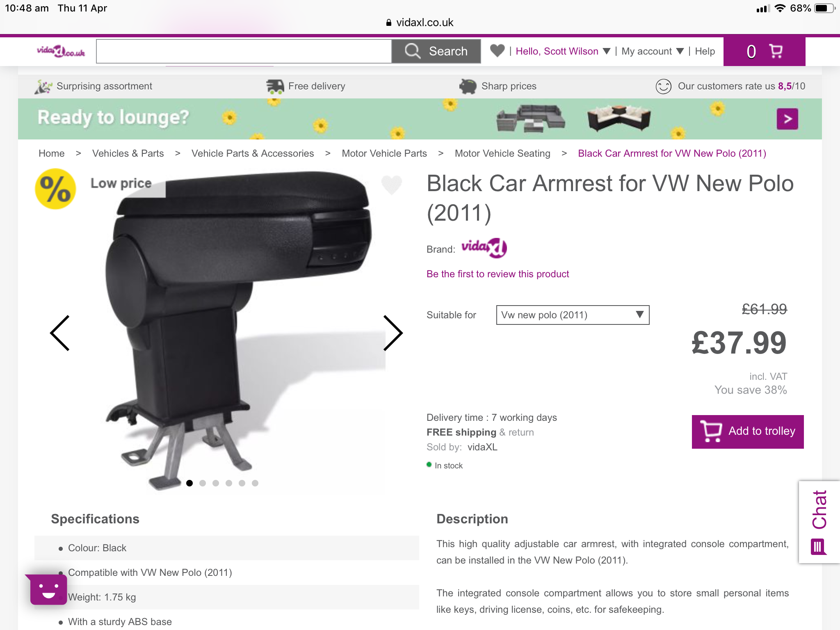This screenshot has width=840, height=630.
Task: Click the Add to trolley button
Action: click(748, 431)
